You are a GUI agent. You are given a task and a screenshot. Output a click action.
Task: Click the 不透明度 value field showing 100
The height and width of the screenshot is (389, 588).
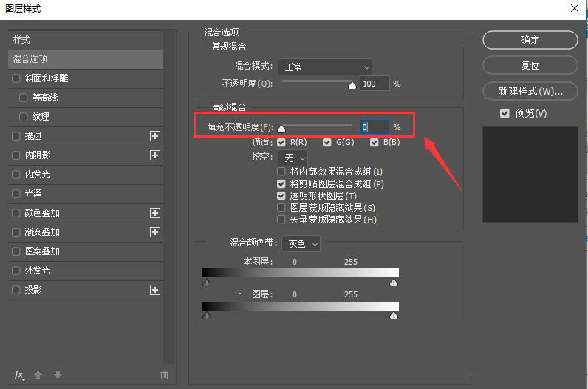click(375, 84)
